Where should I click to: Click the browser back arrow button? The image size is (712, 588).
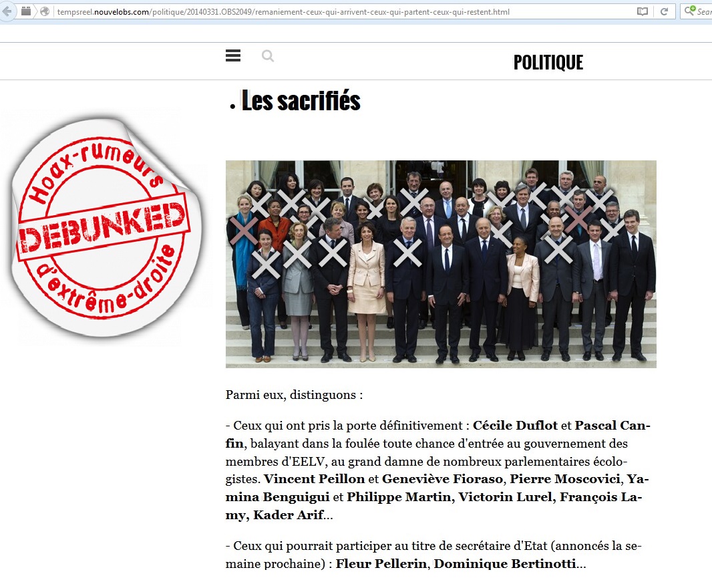(x=7, y=11)
